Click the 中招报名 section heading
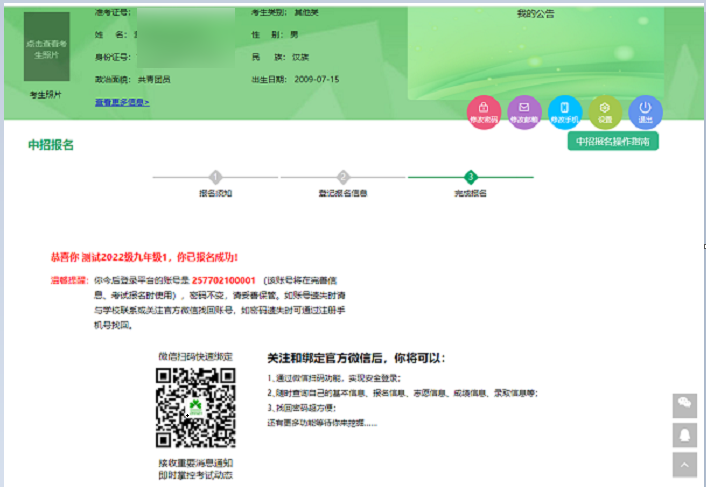 point(51,145)
